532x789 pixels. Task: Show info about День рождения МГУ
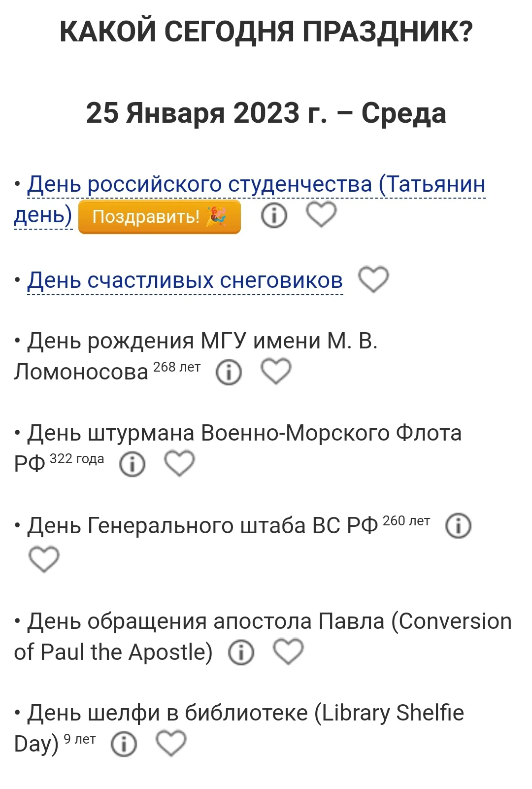click(x=229, y=372)
